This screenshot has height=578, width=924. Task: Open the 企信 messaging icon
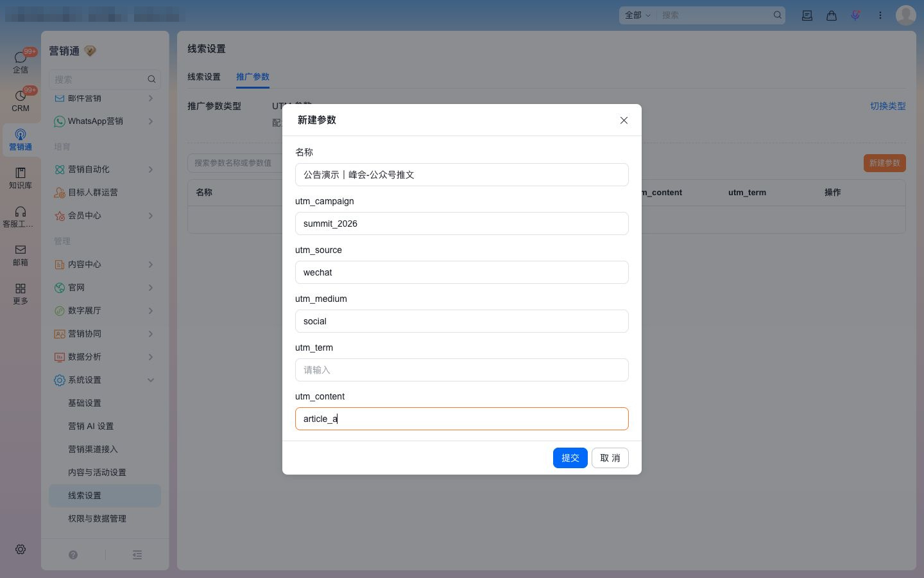point(21,62)
